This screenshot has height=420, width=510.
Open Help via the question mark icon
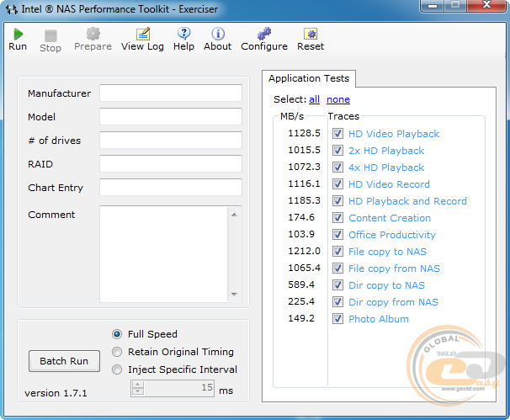183,34
